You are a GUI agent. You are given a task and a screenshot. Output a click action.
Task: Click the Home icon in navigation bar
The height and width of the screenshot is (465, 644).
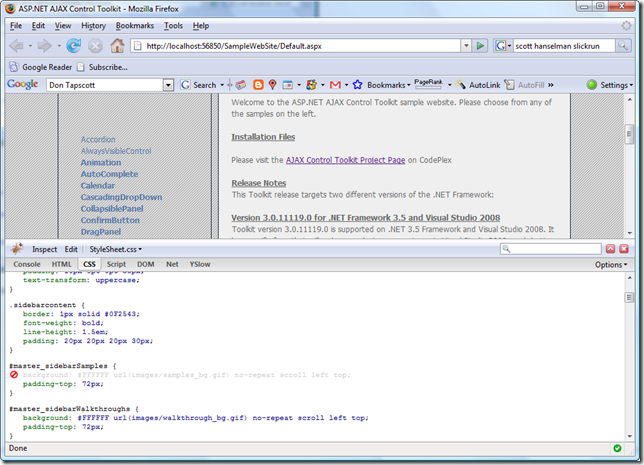pos(118,45)
